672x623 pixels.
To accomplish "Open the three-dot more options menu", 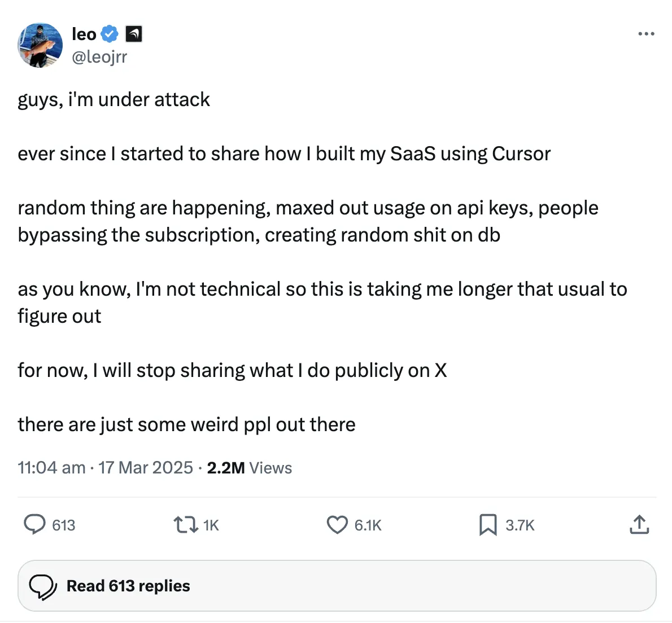I will (x=646, y=34).
